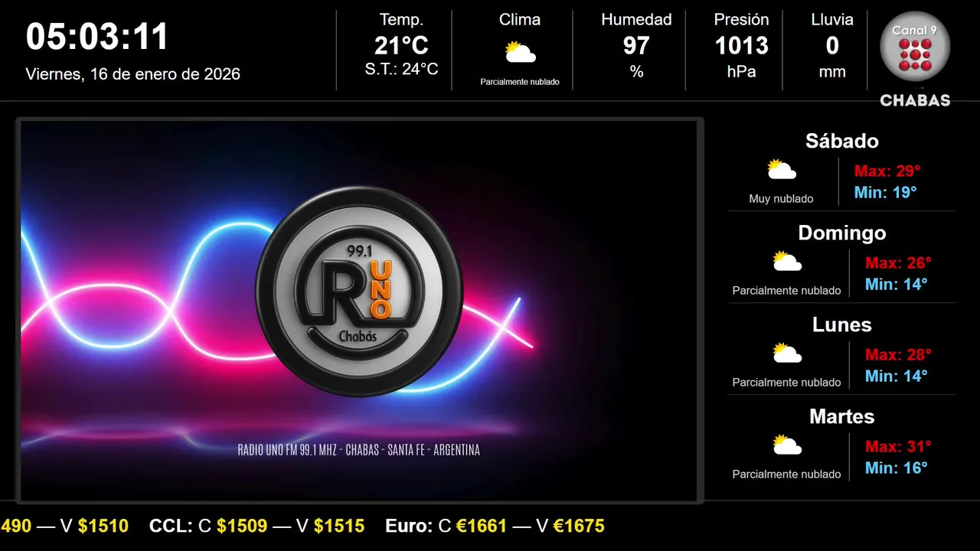This screenshot has width=980, height=551.
Task: Click the Radio Uno 99.1 round logo
Action: coord(359,291)
